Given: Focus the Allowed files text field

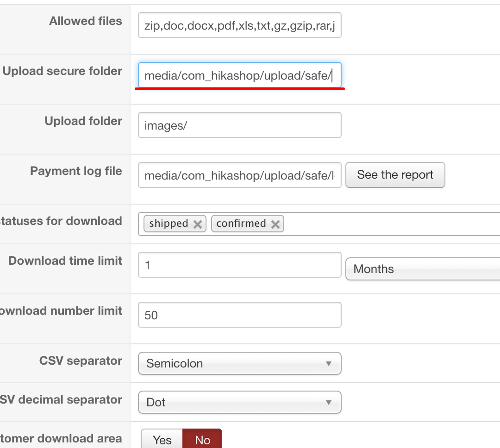Looking at the screenshot, I should [x=239, y=25].
